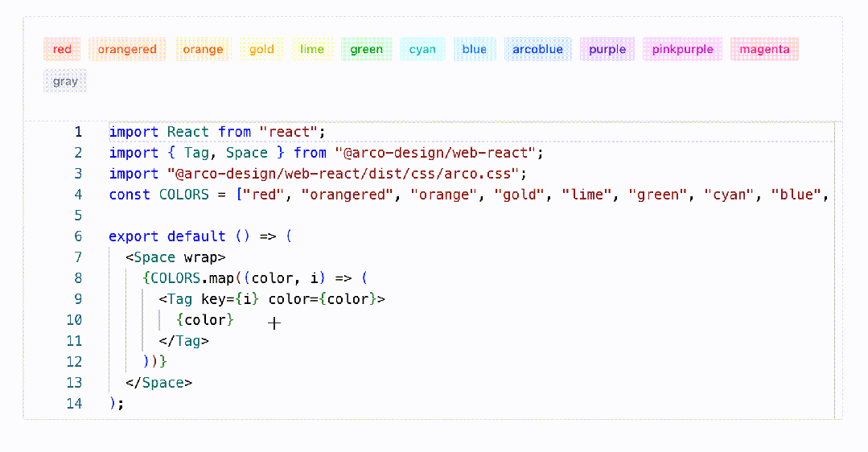868x452 pixels.
Task: Click the "lime" string in COLORS array
Action: pyautogui.click(x=586, y=195)
